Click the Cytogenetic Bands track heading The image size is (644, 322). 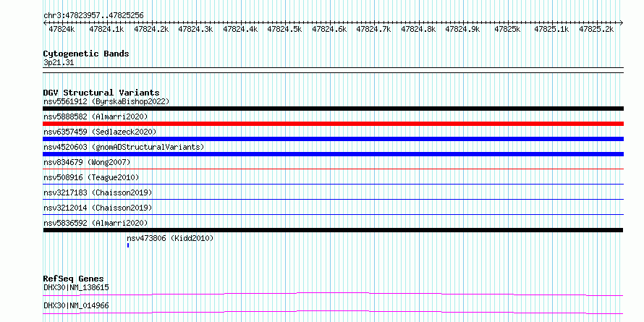coord(86,54)
